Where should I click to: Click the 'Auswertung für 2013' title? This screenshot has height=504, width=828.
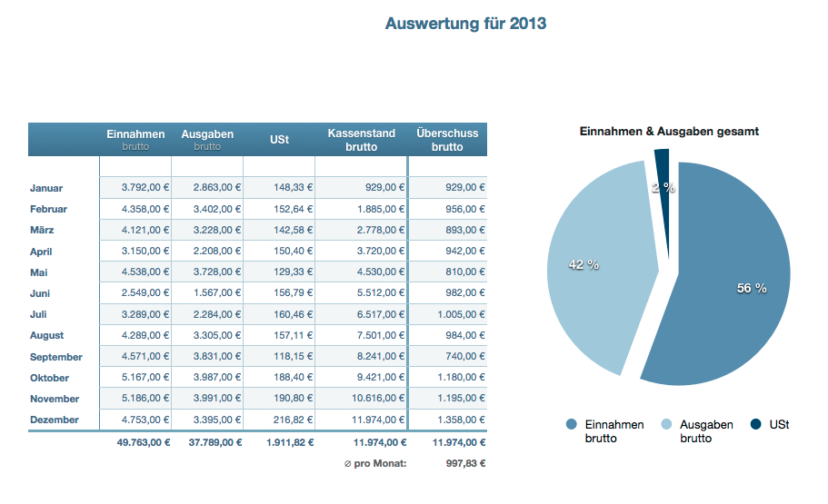[x=465, y=24]
